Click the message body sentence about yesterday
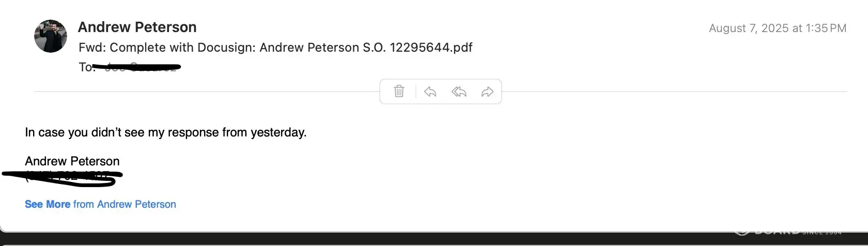The height and width of the screenshot is (246, 868). click(x=165, y=132)
